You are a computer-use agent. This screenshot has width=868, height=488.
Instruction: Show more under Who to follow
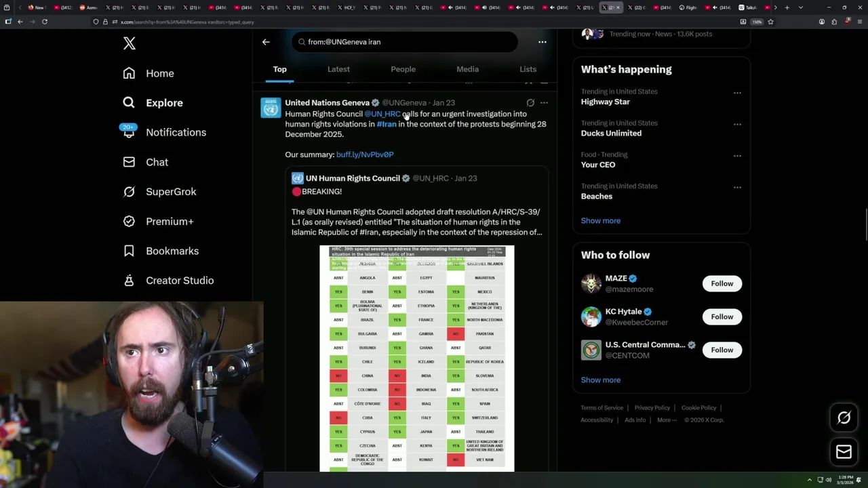point(600,380)
